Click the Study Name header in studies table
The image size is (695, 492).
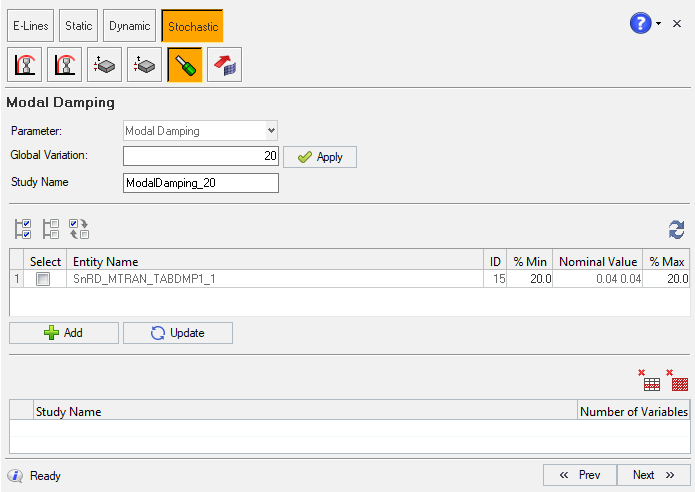tap(305, 411)
